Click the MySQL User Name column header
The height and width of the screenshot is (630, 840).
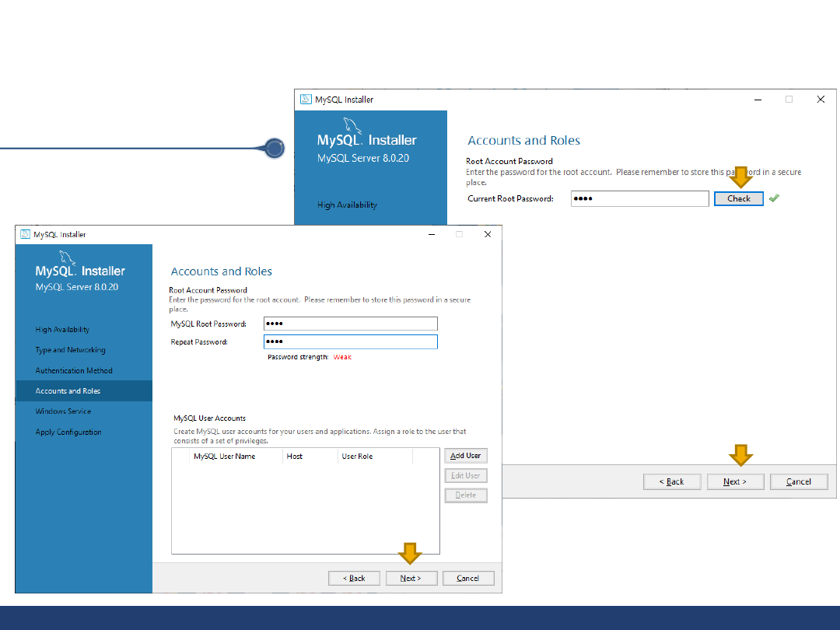pos(225,457)
